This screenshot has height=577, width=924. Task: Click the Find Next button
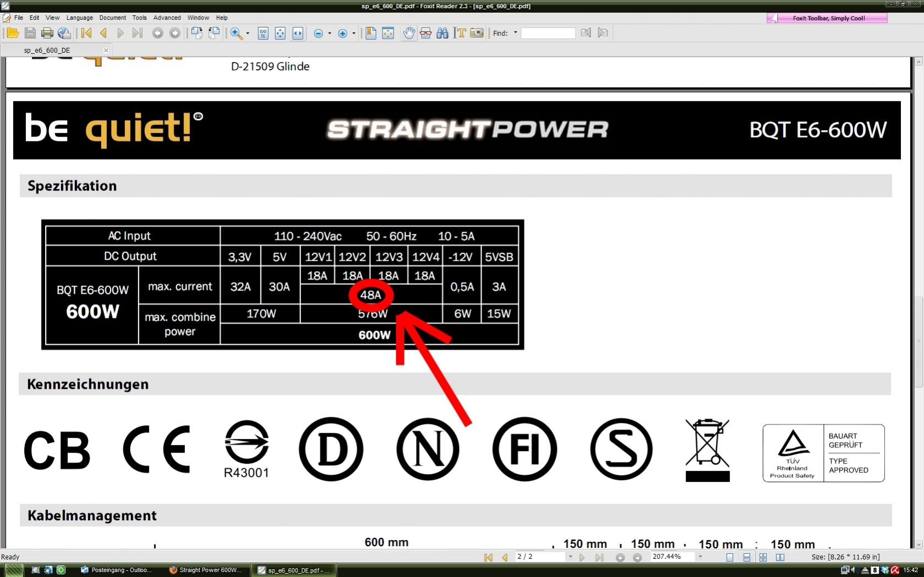(603, 34)
